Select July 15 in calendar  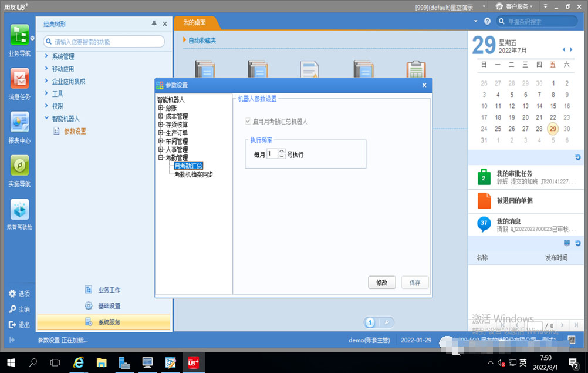tap(553, 106)
